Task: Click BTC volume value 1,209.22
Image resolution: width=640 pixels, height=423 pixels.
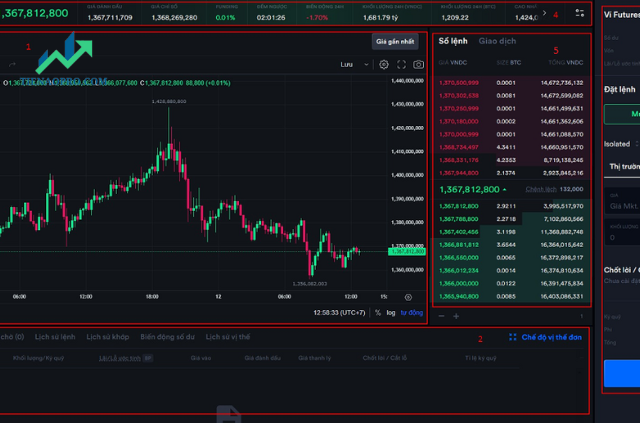Action: point(455,18)
